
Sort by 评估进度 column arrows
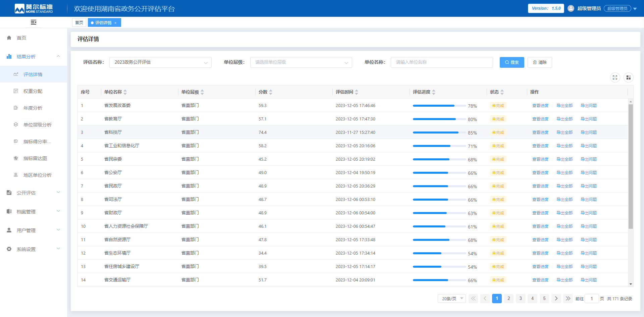[x=434, y=92]
